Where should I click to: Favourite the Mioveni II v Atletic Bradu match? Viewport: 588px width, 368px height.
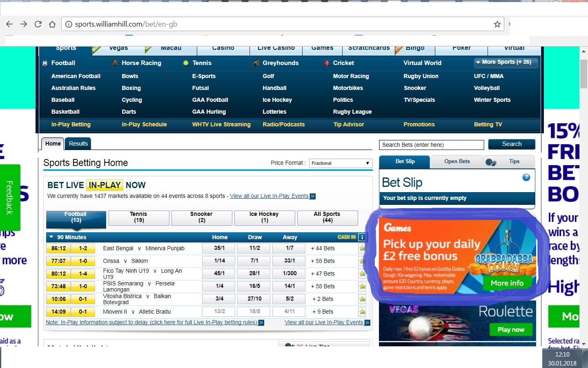pos(362,312)
